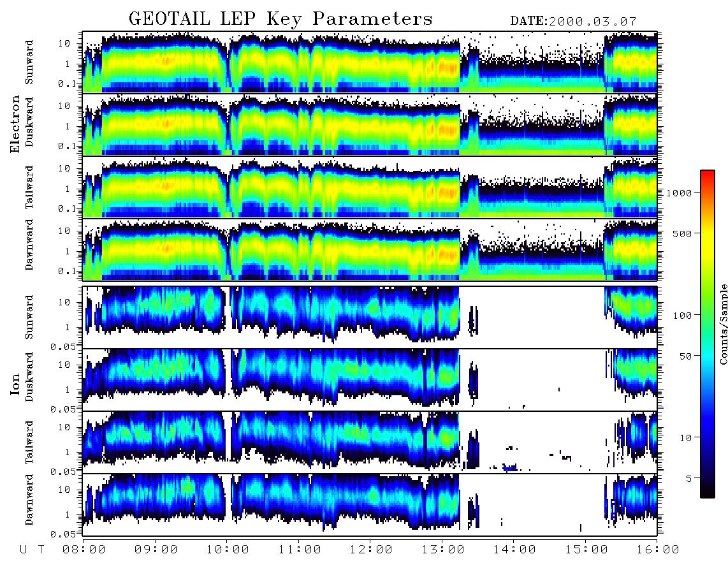Screen dimensions: 728x561
Task: Click the 0.05 tick of Ion Sunward axis
Action: coord(63,346)
